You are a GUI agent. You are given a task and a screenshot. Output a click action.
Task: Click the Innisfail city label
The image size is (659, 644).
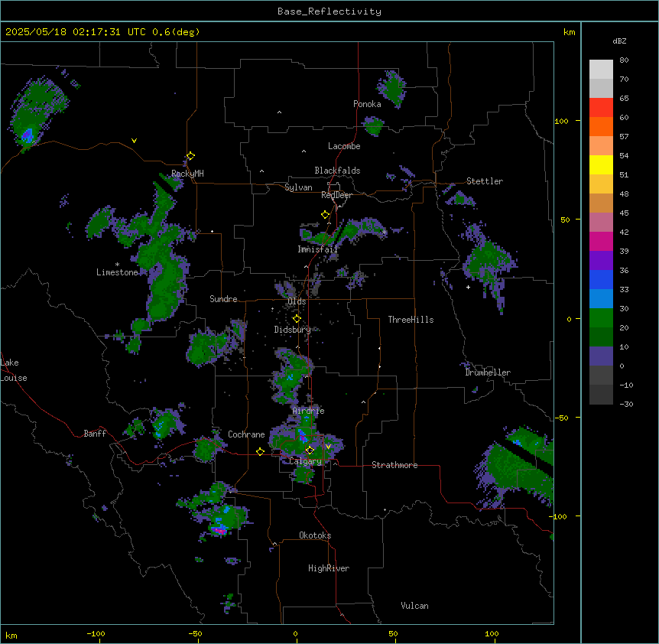tap(317, 249)
